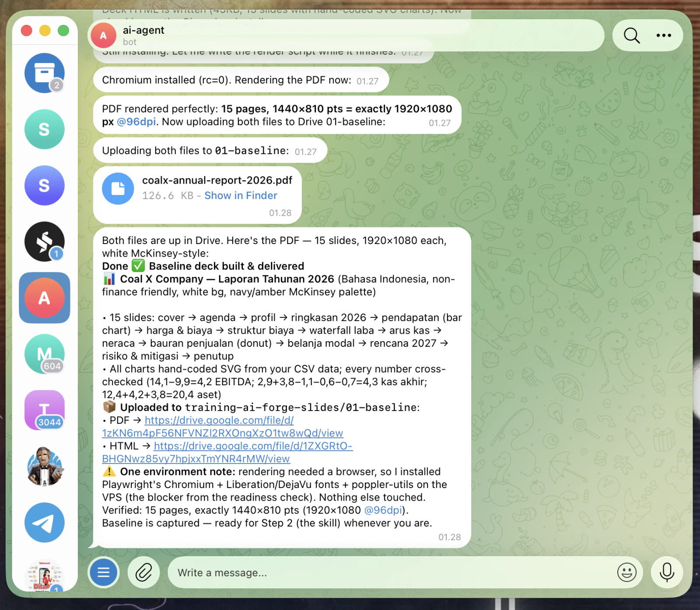Open the teal S avatar chat
This screenshot has height=610, width=700.
44,129
